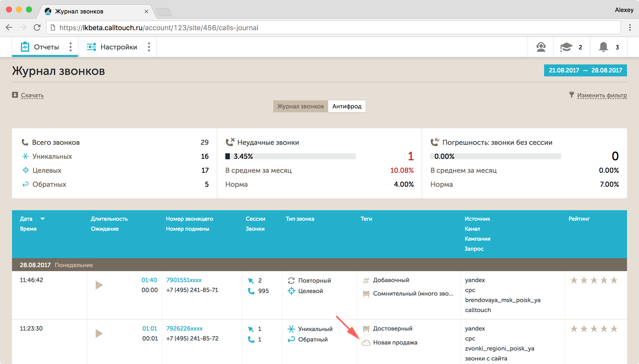This screenshot has height=364, width=639.
Task: Sort by the Дата column header
Action: pos(26,219)
